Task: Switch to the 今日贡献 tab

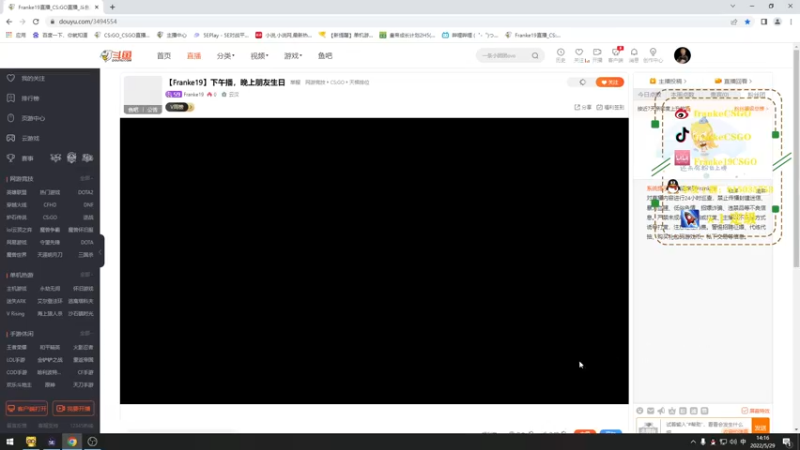Action: (x=649, y=95)
